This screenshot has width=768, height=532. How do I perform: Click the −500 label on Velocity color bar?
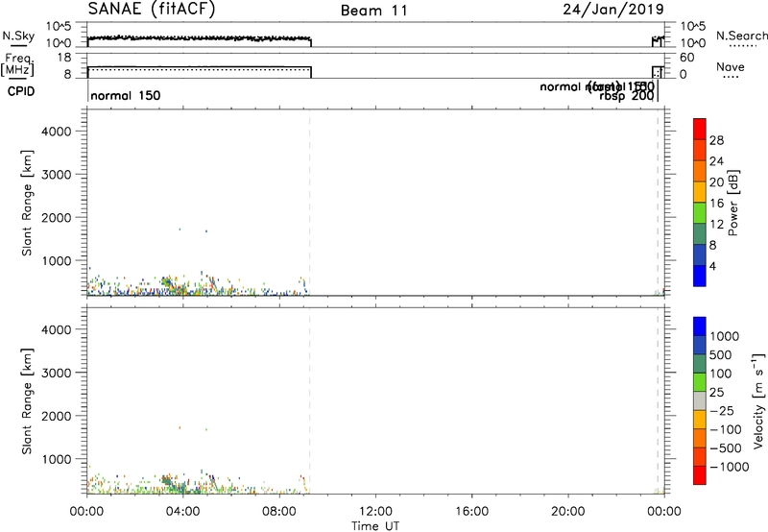pos(726,447)
